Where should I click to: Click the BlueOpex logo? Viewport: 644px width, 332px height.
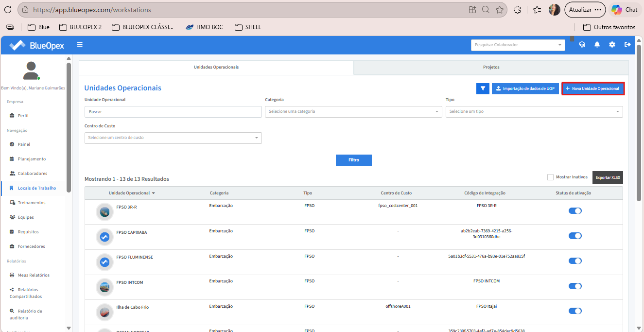(x=37, y=45)
